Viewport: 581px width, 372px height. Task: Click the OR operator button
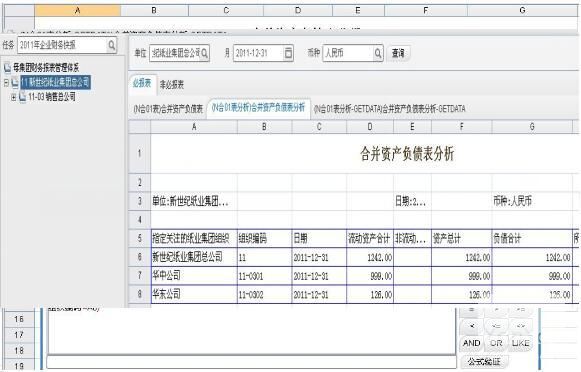(496, 343)
